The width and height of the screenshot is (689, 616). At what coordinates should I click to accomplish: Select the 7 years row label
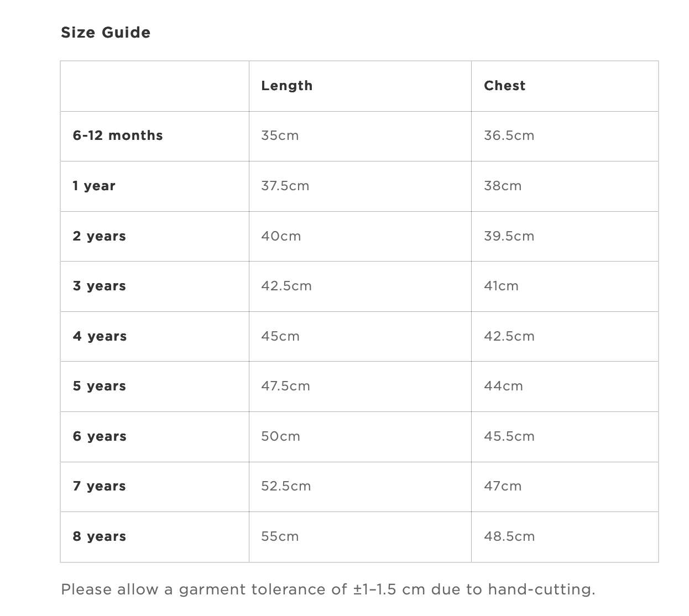[100, 486]
